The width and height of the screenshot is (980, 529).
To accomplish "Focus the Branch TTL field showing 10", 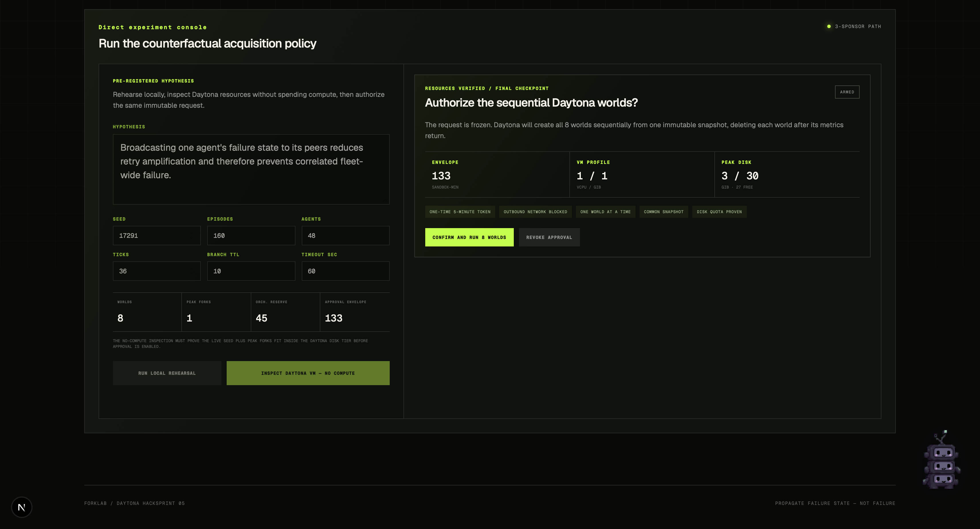I will (x=251, y=271).
